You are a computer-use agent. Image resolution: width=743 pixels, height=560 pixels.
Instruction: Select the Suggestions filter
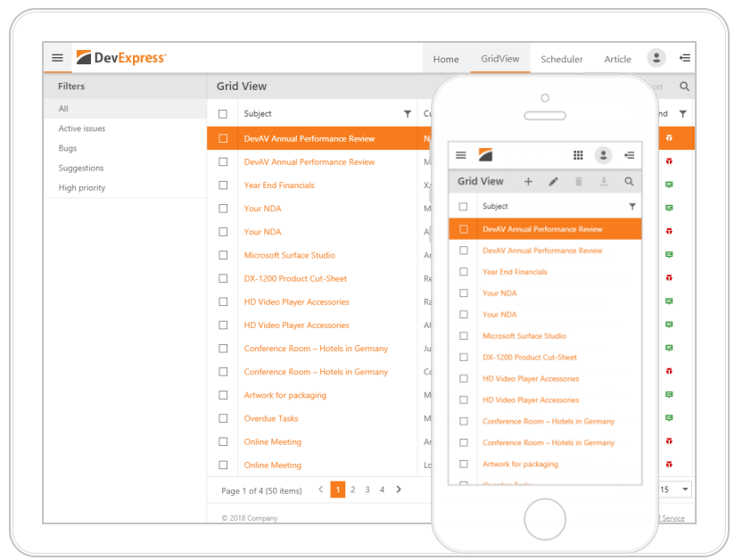click(125, 169)
